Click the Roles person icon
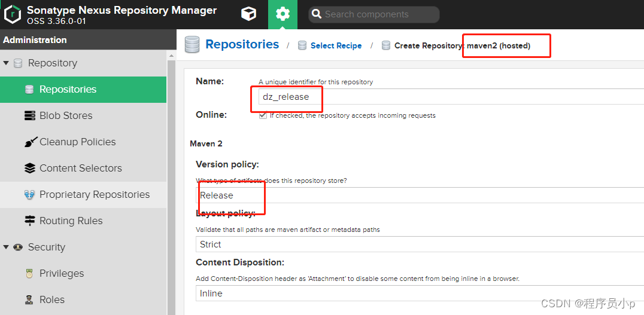This screenshot has width=644, height=315. [29, 300]
